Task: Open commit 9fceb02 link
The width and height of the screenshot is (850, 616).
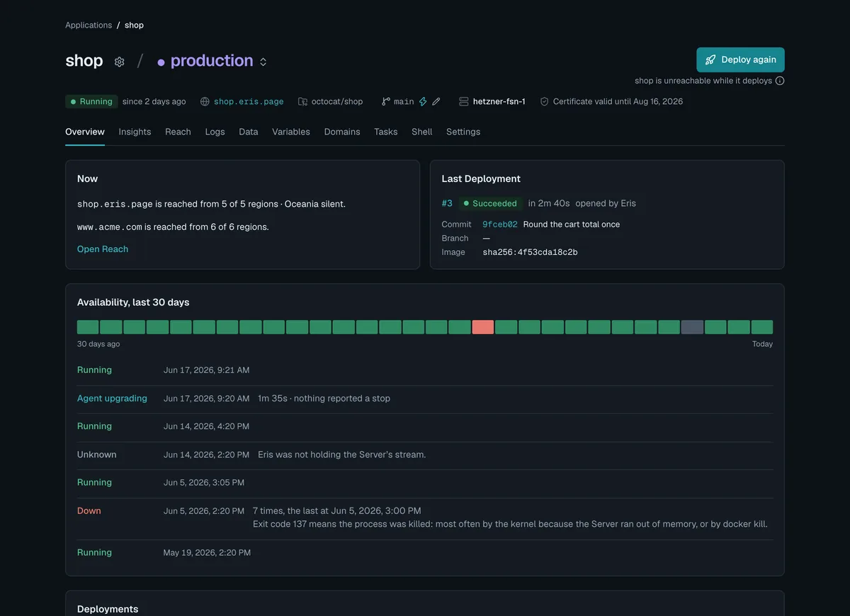Action: pyautogui.click(x=500, y=224)
